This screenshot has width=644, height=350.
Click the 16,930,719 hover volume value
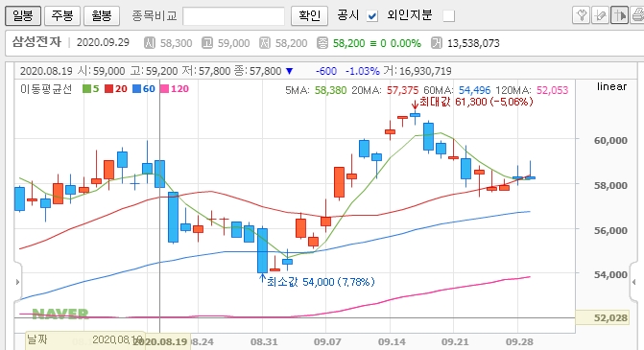425,71
